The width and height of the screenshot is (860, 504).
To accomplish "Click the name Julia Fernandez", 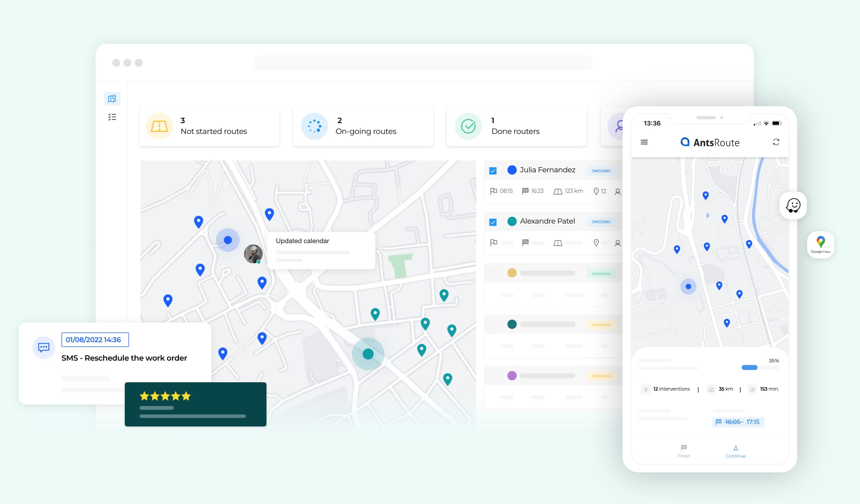I will [547, 170].
